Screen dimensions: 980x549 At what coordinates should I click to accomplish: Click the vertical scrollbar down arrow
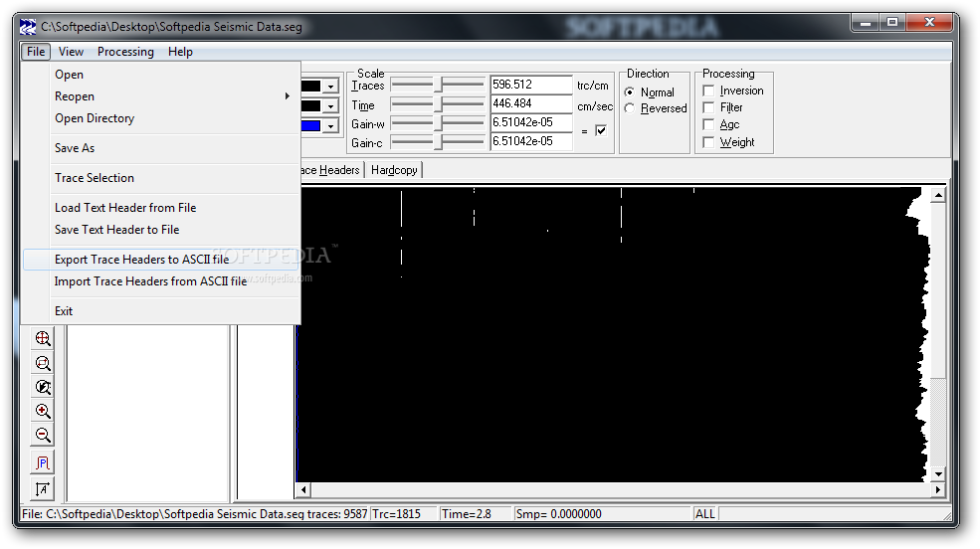click(938, 474)
